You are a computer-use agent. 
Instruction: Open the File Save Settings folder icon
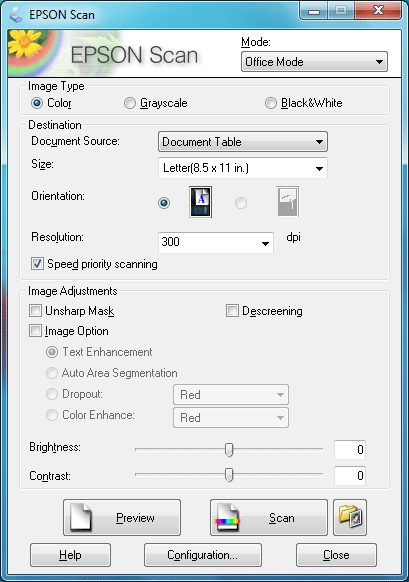350,517
